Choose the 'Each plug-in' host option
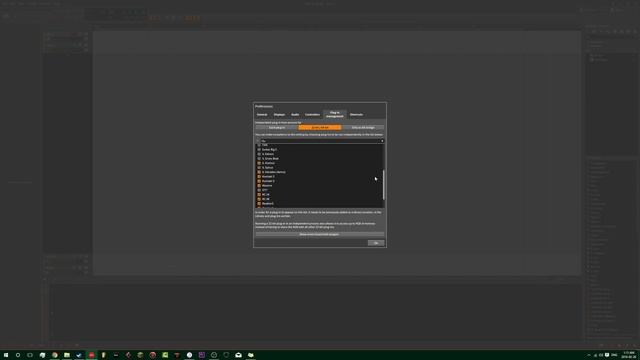 tap(277, 127)
